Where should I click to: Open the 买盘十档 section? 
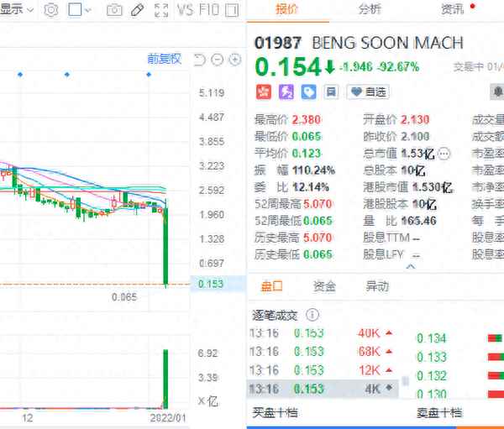pos(275,412)
